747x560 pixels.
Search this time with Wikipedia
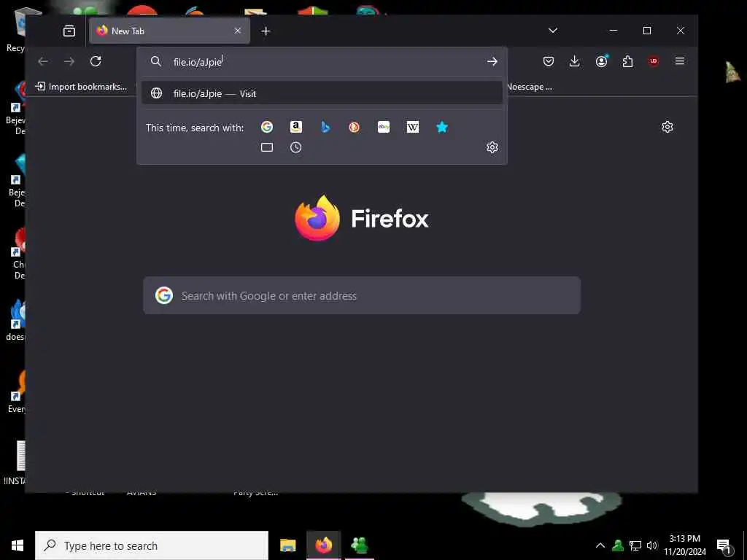(x=413, y=127)
